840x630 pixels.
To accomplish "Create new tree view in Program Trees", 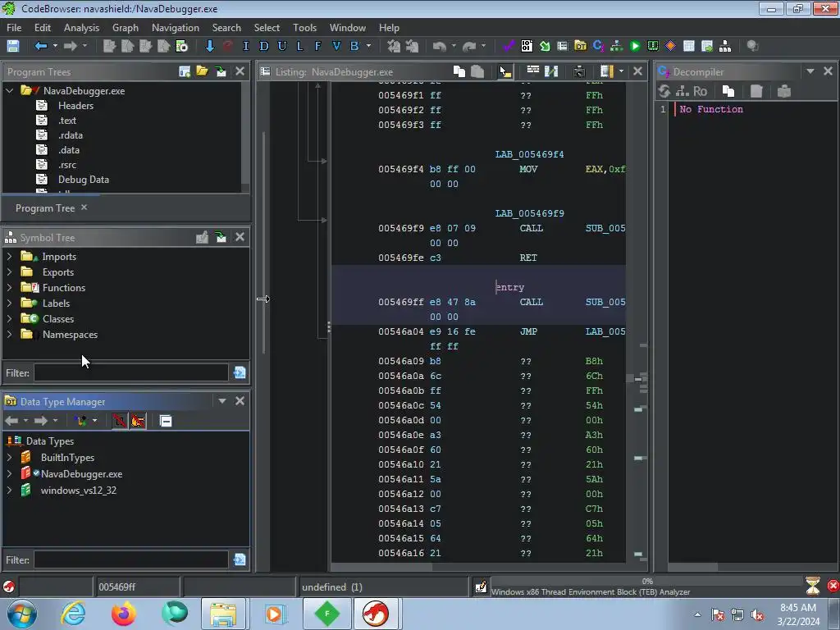I will [185, 71].
